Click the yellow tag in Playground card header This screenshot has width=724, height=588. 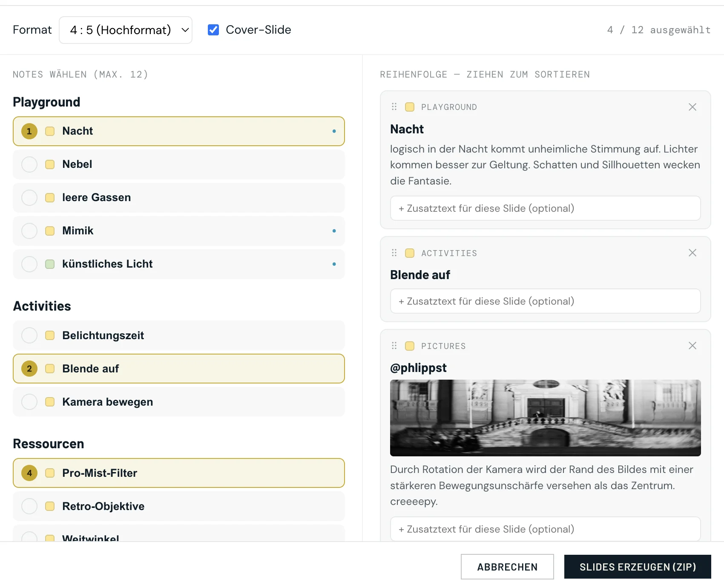coord(410,107)
